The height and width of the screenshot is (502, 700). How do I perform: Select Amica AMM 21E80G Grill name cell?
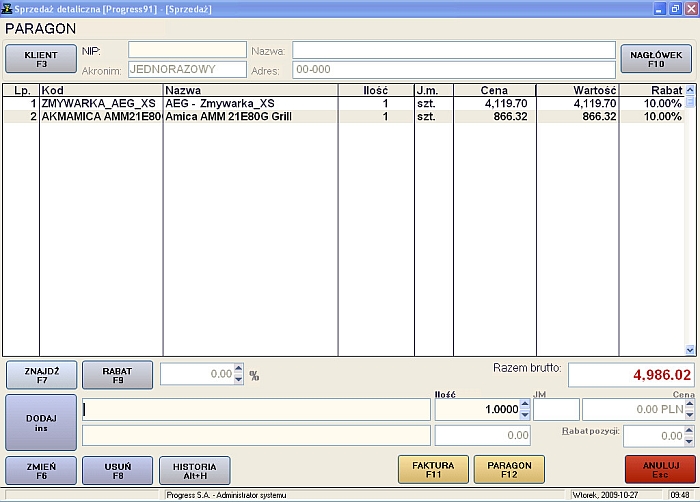point(250,117)
